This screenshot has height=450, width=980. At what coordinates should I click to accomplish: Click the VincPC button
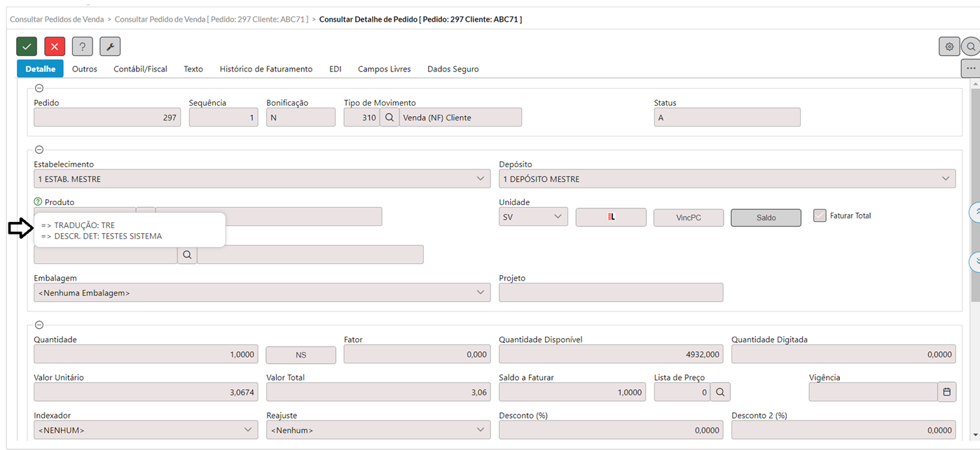[x=689, y=218]
